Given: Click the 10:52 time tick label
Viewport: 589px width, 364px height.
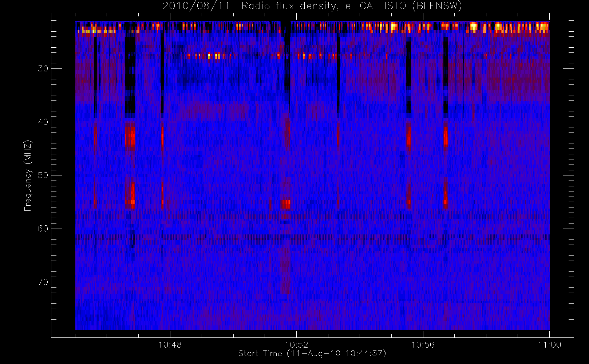Looking at the screenshot, I should [296, 345].
